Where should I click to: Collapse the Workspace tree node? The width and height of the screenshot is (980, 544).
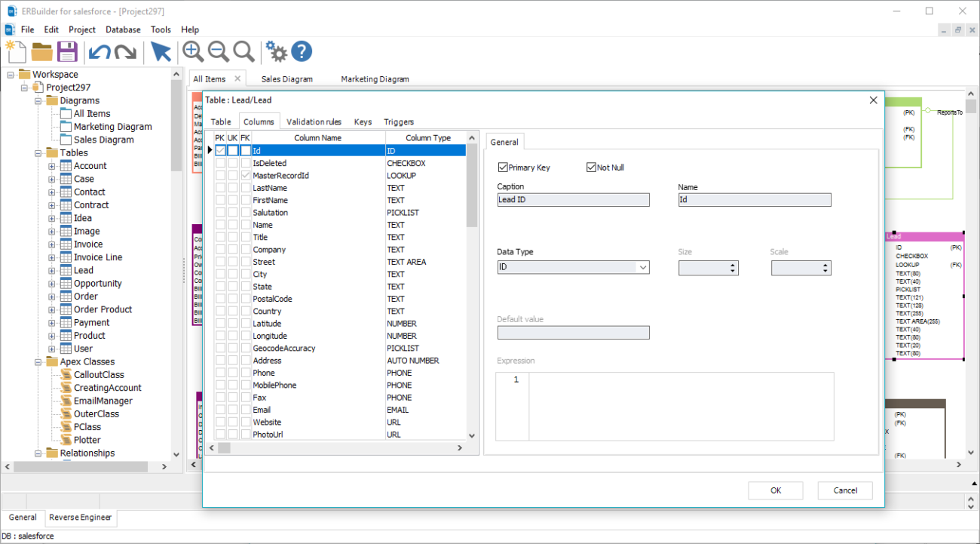point(11,75)
